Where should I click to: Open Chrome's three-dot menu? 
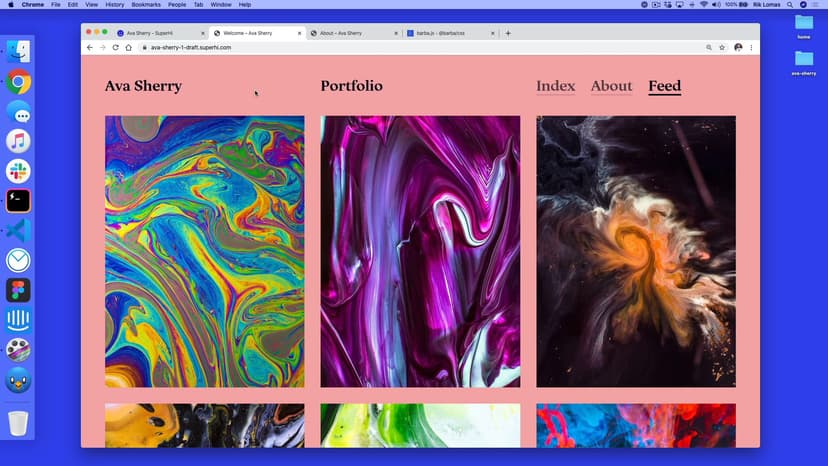click(751, 47)
